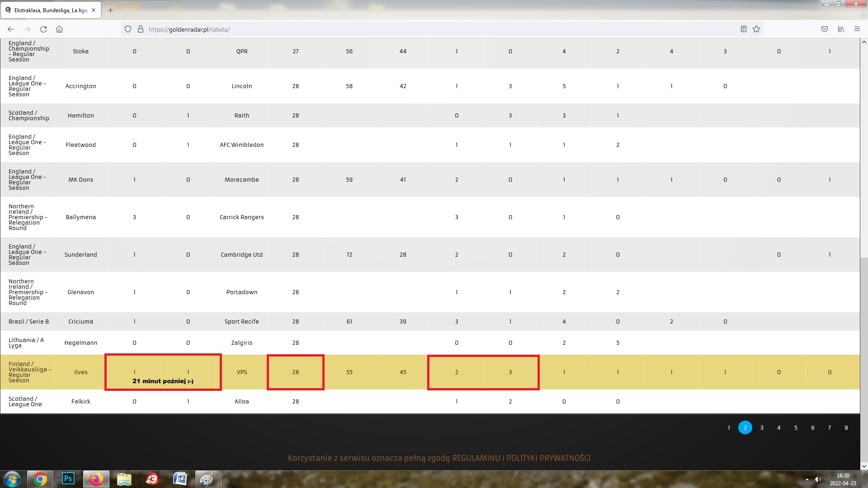Reload the page with the refresh icon
Image resolution: width=868 pixels, height=488 pixels.
point(43,29)
